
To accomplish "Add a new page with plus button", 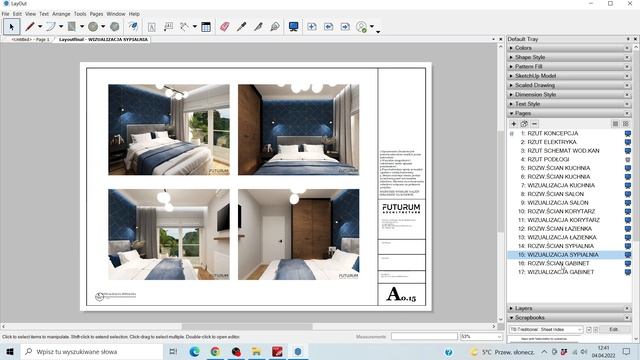I will [x=513, y=124].
